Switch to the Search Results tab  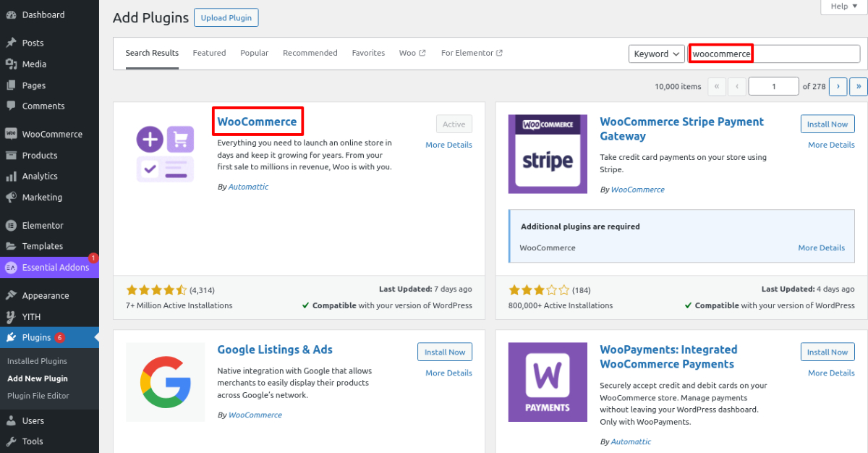(152, 53)
